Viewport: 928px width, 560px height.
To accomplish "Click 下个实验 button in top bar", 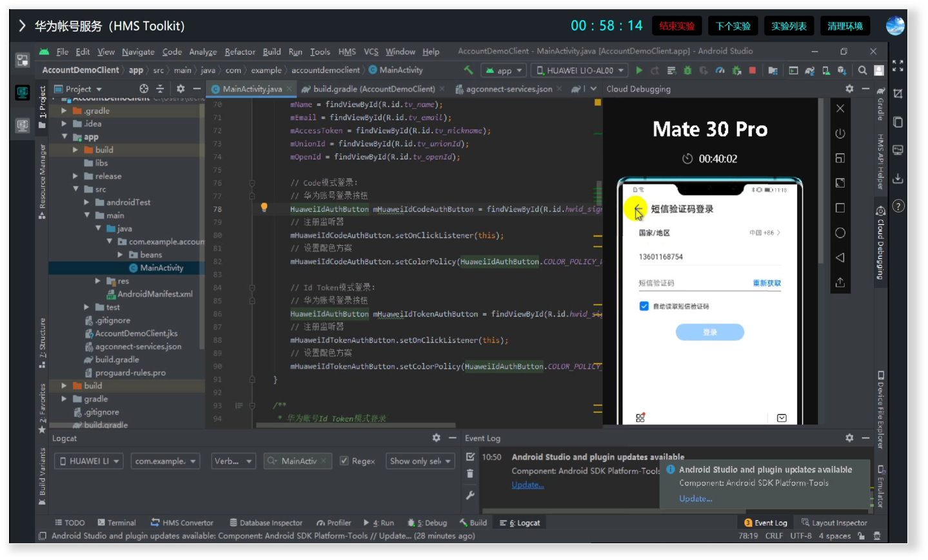I will (733, 26).
